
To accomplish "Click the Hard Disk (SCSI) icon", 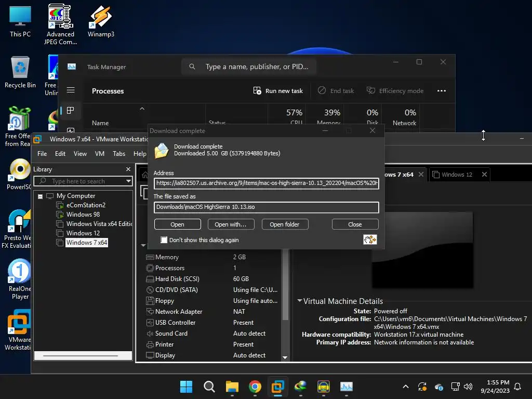I will tap(150, 279).
